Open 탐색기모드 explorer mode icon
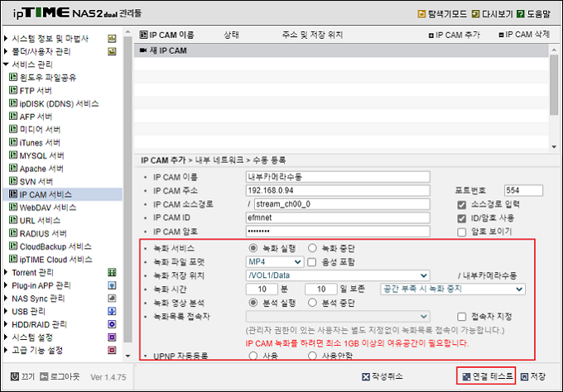The width and height of the screenshot is (563, 392). coord(421,13)
